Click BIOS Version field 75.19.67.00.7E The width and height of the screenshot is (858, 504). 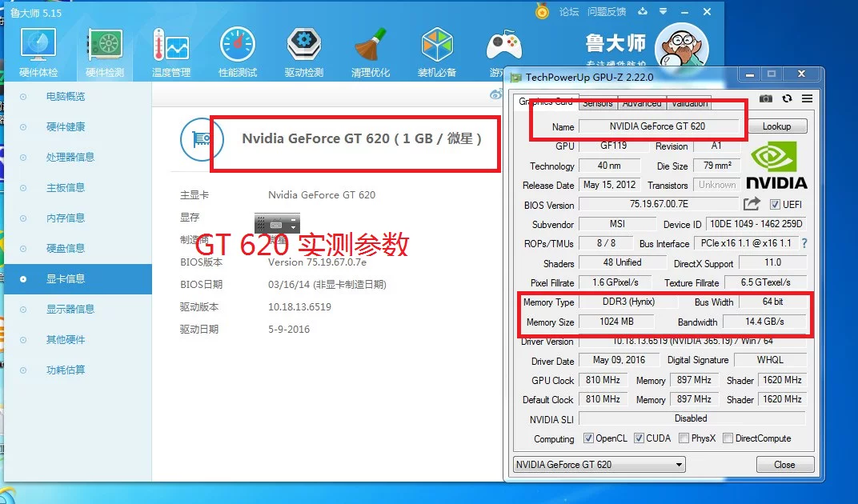click(x=659, y=204)
